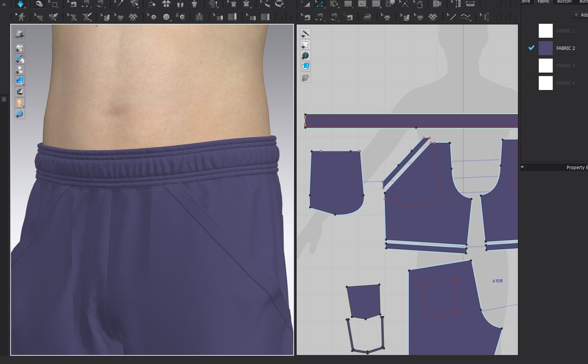Switch to the Scene tab
The height and width of the screenshot is (364, 588).
[525, 2]
